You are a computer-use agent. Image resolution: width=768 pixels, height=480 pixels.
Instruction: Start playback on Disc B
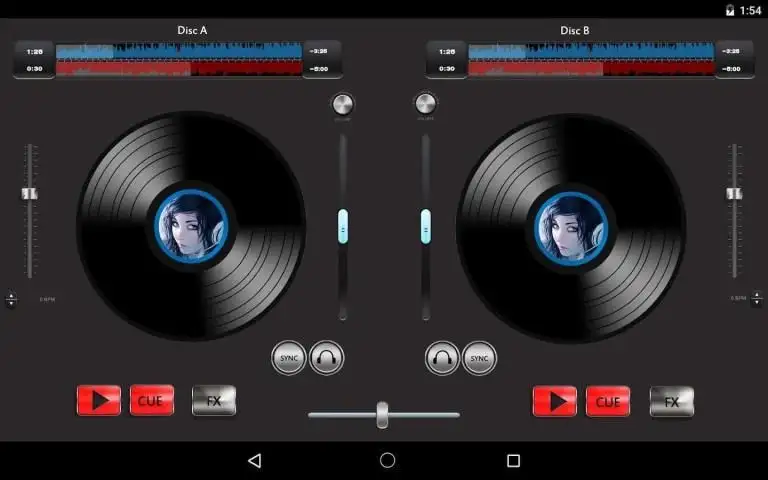[555, 402]
